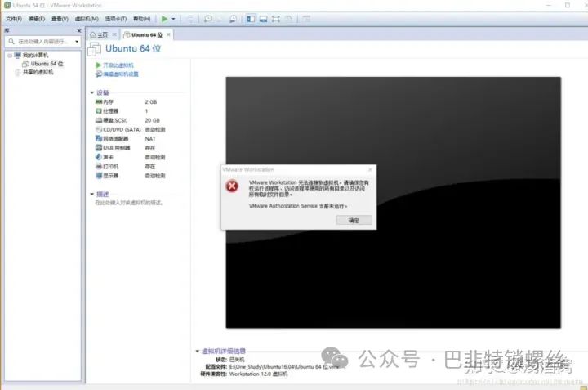Click the green power-on toolbar icon
Screen dimensions: 588x390
[x=164, y=19]
